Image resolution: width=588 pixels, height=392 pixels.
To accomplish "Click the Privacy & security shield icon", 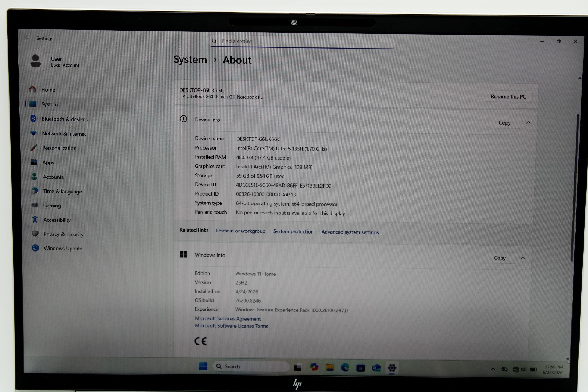I will click(35, 234).
